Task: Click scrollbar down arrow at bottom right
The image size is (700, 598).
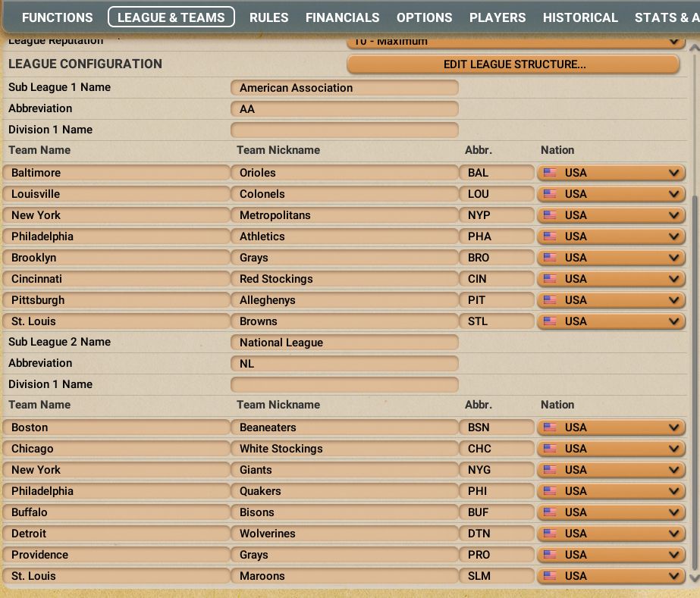Action: (x=694, y=578)
